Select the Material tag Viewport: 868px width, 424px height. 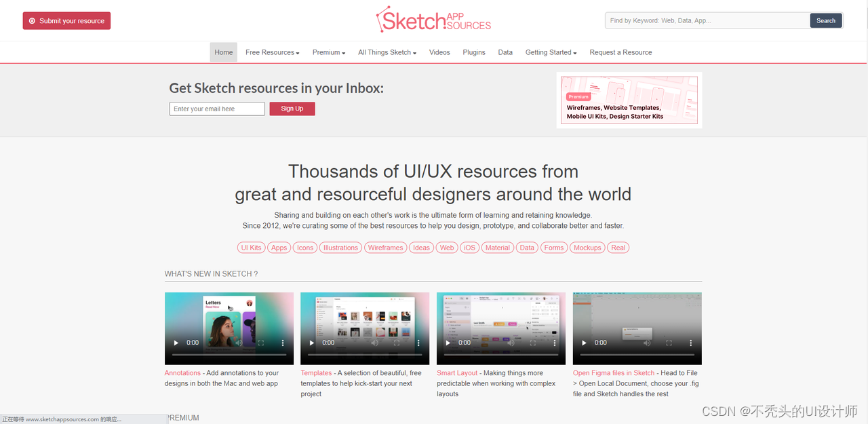(497, 248)
